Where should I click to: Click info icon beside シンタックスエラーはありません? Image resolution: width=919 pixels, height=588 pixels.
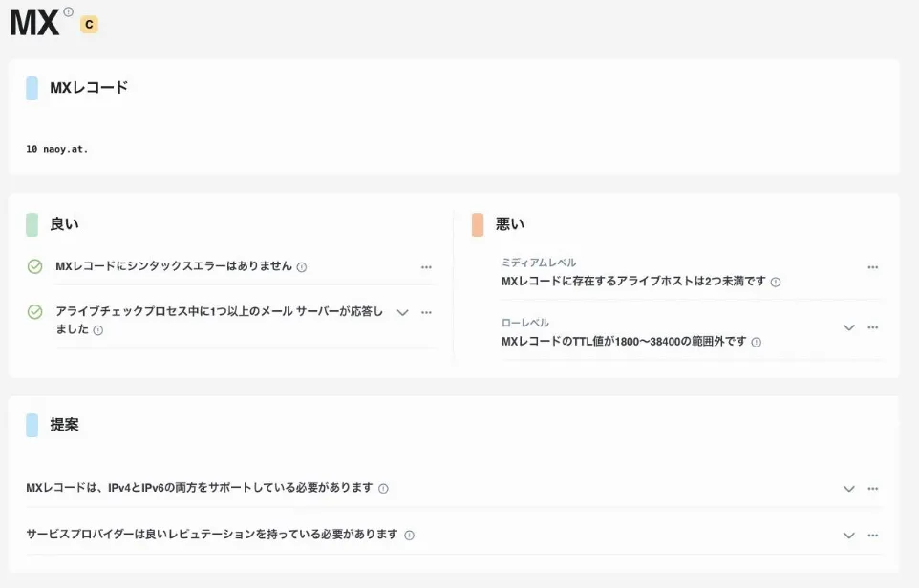(302, 267)
